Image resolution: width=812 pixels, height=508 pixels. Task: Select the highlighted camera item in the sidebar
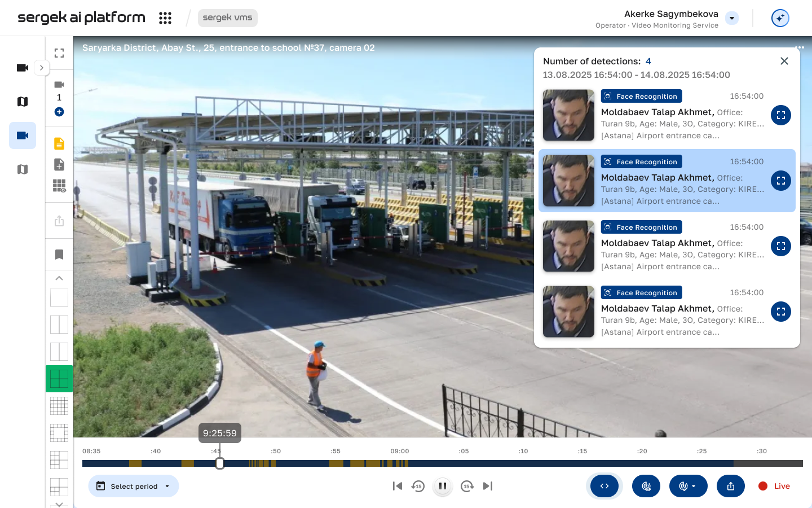pos(23,135)
